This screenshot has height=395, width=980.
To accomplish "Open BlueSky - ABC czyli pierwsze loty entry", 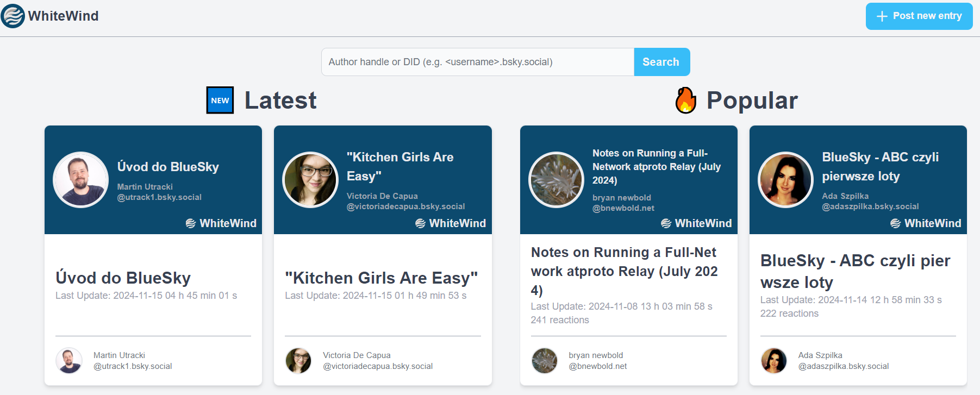I will [x=854, y=271].
